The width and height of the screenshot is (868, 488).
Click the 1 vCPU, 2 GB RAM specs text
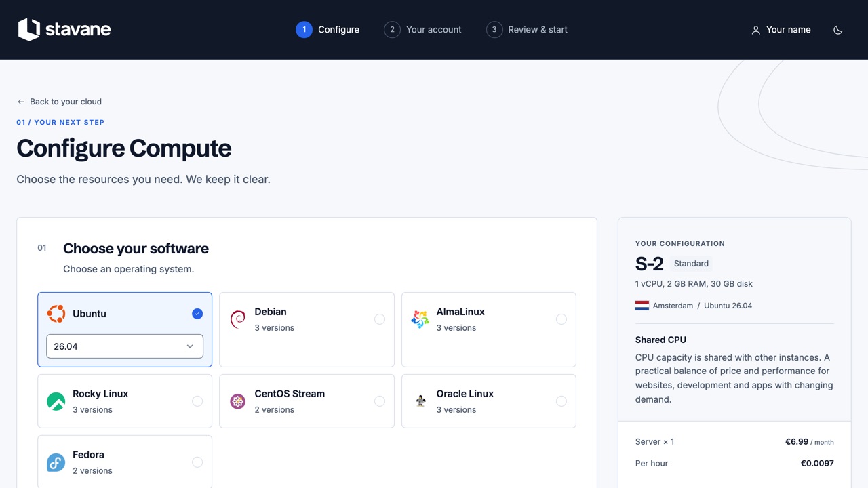tap(694, 284)
